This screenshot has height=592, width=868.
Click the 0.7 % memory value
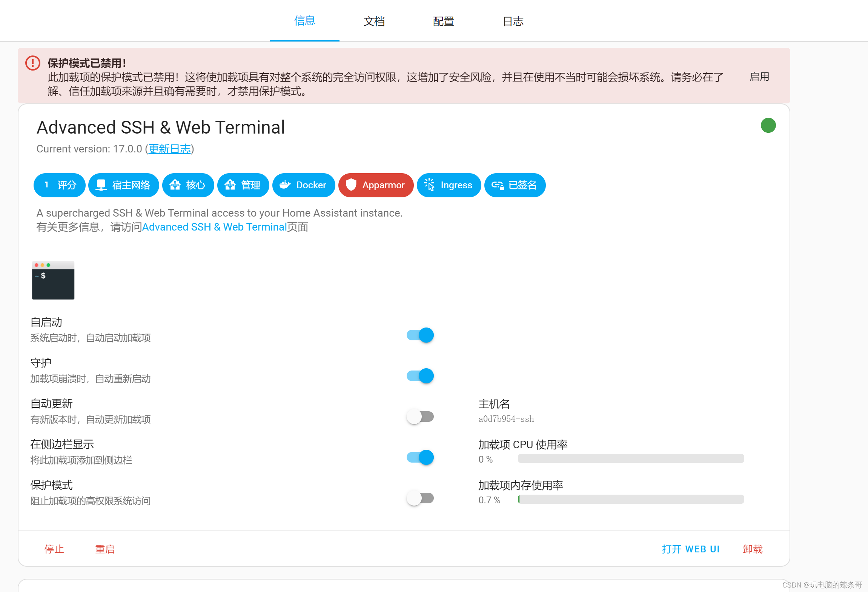pyautogui.click(x=489, y=500)
